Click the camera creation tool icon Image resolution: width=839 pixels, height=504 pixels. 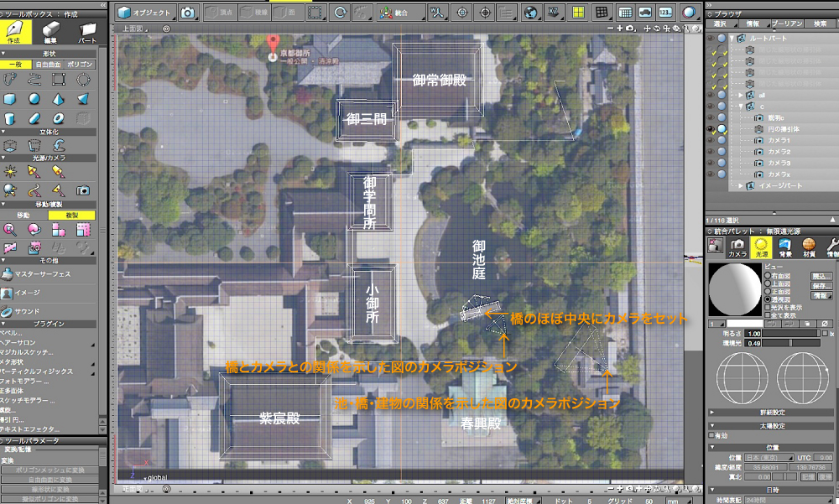coord(83,190)
